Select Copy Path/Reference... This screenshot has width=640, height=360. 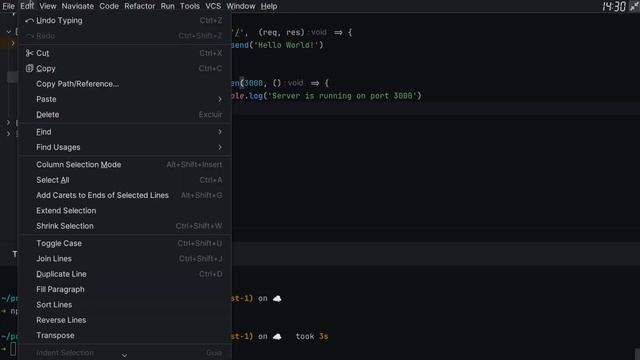tap(125, 84)
